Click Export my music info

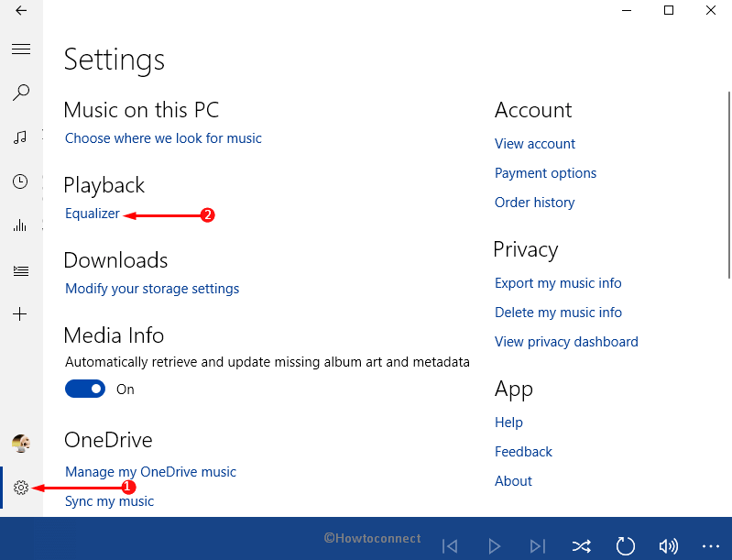pos(558,283)
